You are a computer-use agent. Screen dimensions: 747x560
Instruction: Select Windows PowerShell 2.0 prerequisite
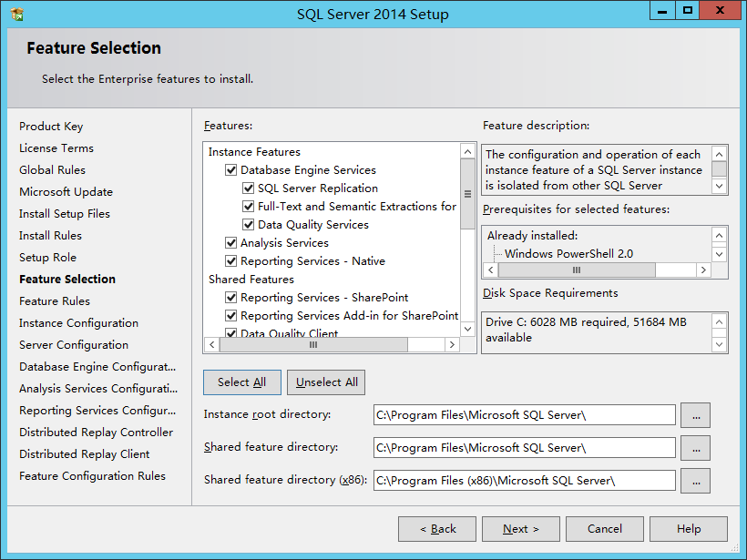(x=568, y=254)
